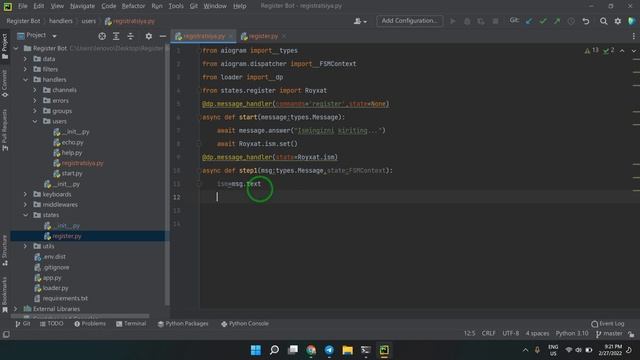Open Git show history clock icon
This screenshot has width=640, height=360.
(571, 21)
